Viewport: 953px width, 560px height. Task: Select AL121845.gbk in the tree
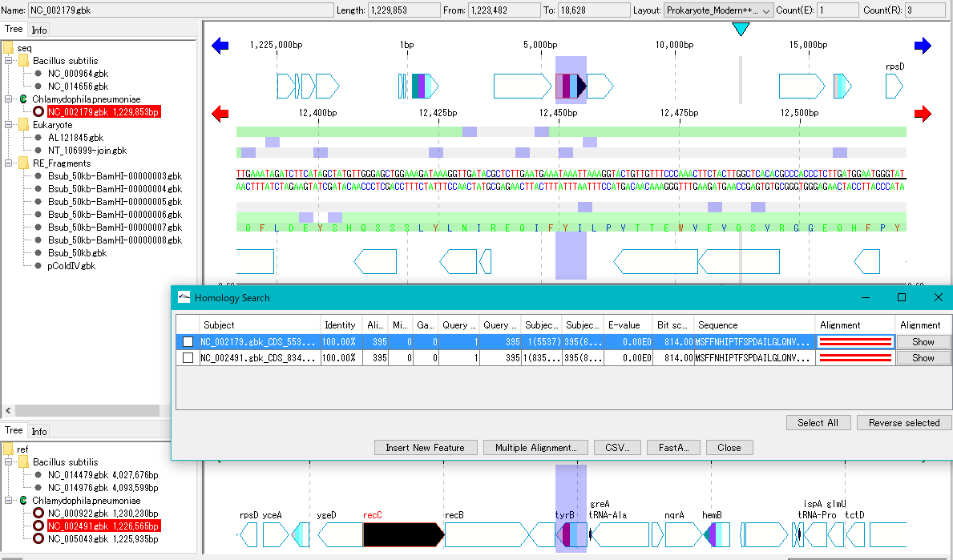coord(76,138)
